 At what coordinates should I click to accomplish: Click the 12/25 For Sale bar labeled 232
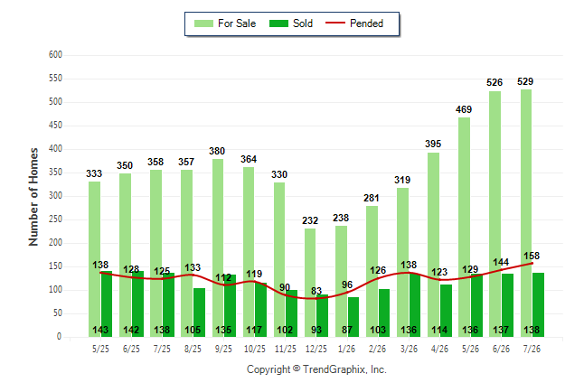310,283
